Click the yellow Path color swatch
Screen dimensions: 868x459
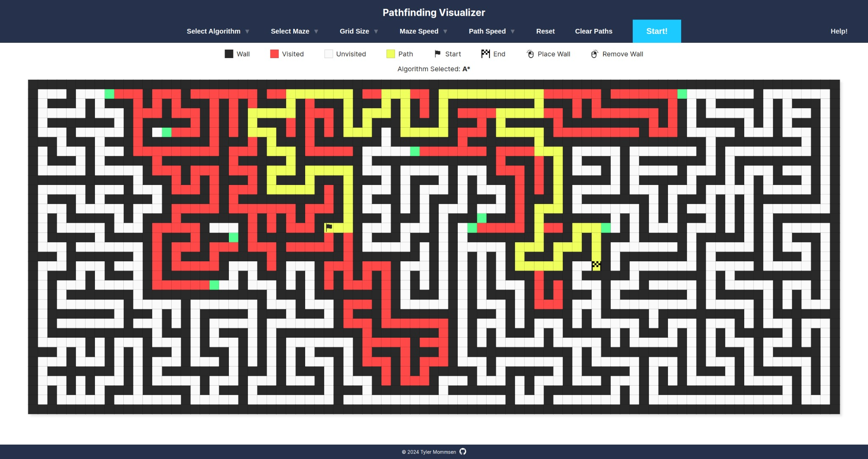[390, 54]
